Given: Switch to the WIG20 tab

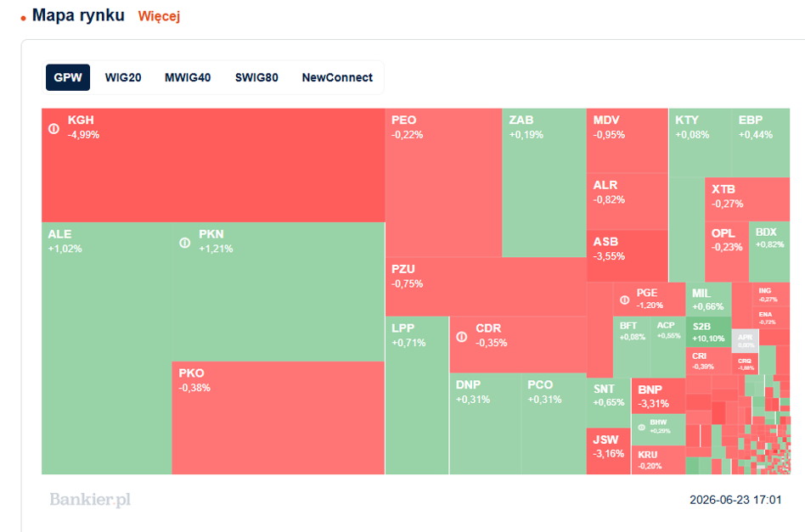Looking at the screenshot, I should 123,77.
